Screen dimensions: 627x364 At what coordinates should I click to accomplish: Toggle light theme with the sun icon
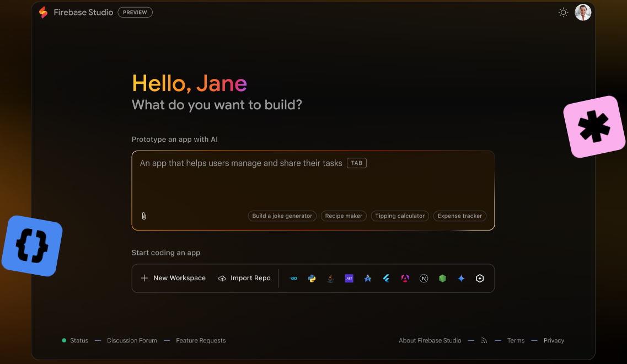point(563,12)
